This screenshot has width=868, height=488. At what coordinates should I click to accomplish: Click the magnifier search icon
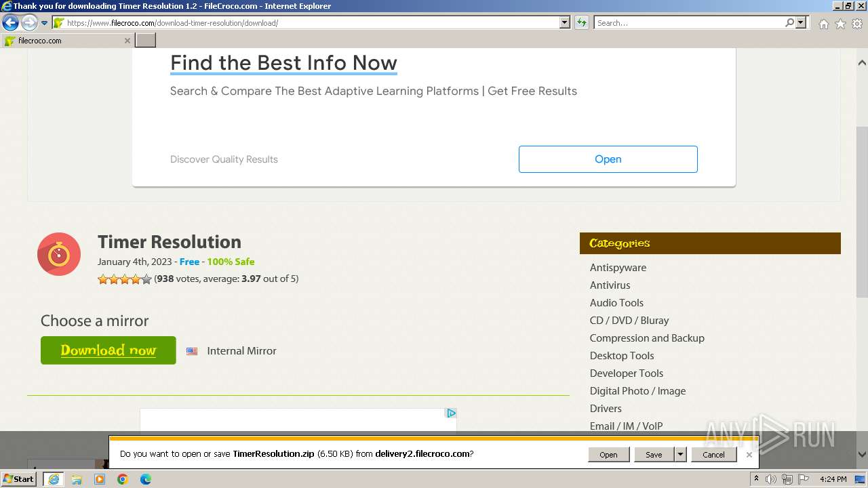(x=789, y=23)
